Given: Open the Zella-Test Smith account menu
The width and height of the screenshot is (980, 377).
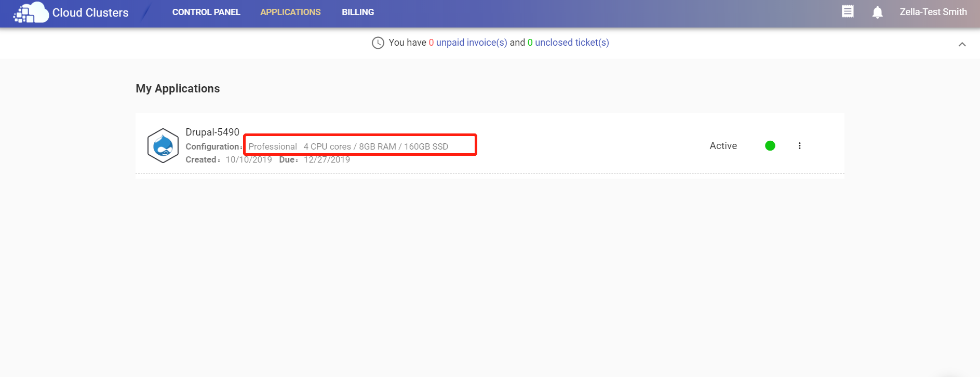Looking at the screenshot, I should (933, 12).
